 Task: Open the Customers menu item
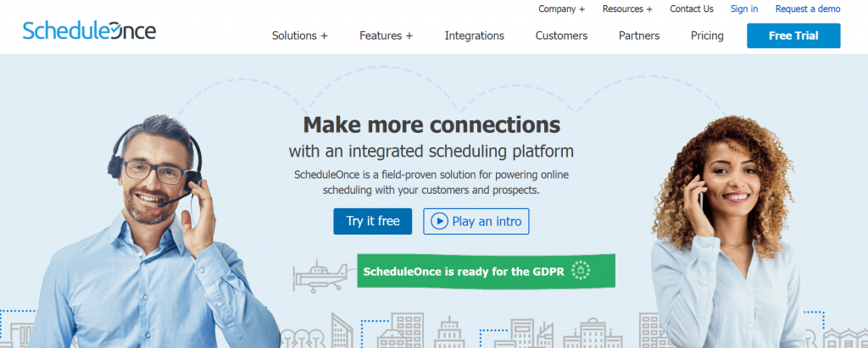[561, 36]
